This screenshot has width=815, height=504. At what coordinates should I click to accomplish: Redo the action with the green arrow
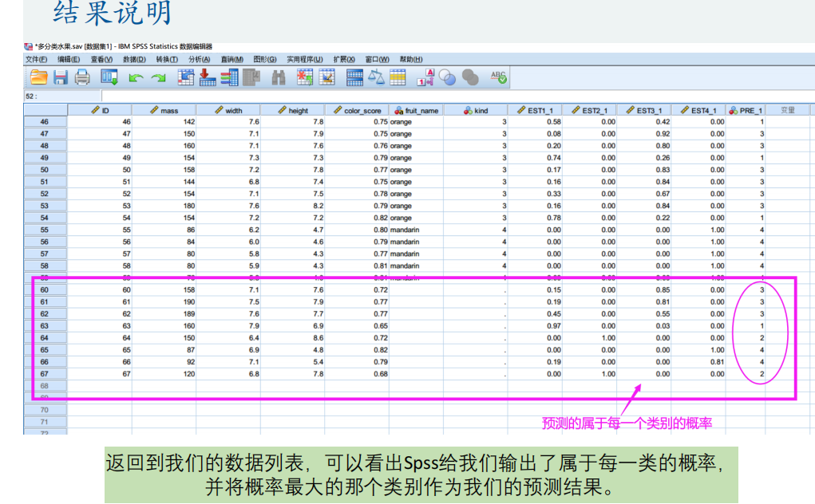click(158, 78)
